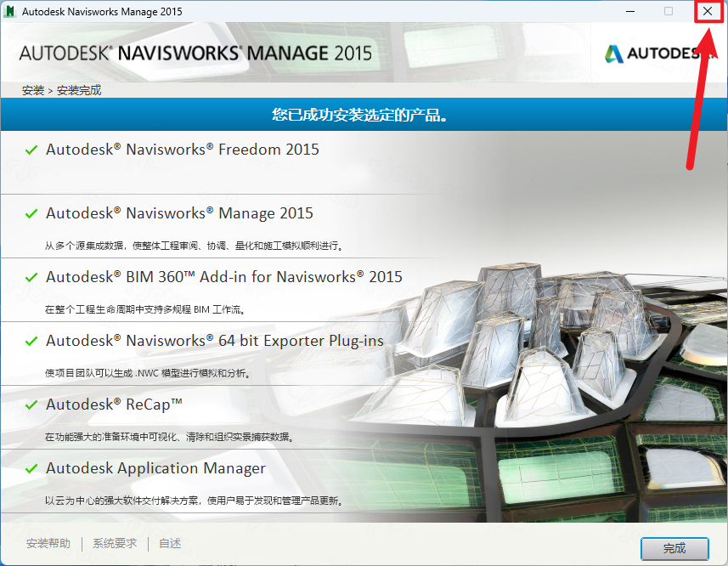Click the description 以云为中心的强大软件交付解决方案
The height and width of the screenshot is (566, 728).
point(195,501)
